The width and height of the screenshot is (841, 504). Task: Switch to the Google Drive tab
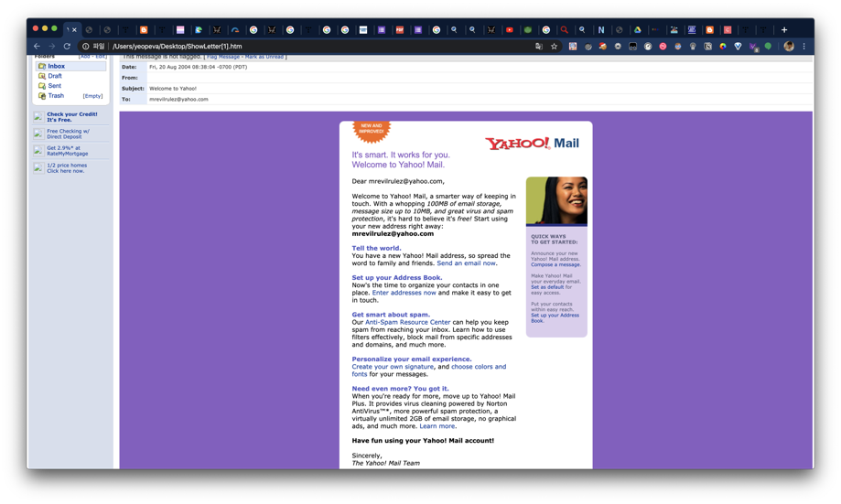(637, 29)
